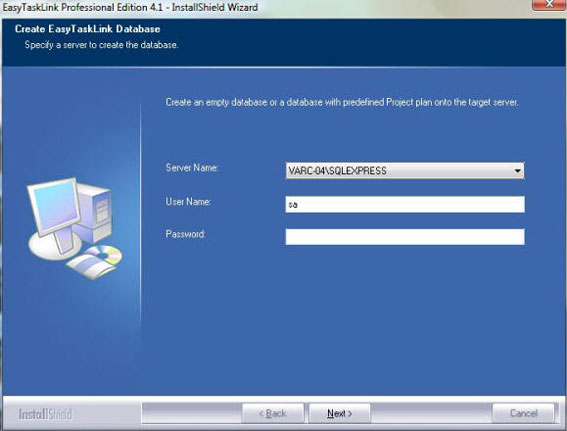Click the InstallShield logo

point(46,414)
